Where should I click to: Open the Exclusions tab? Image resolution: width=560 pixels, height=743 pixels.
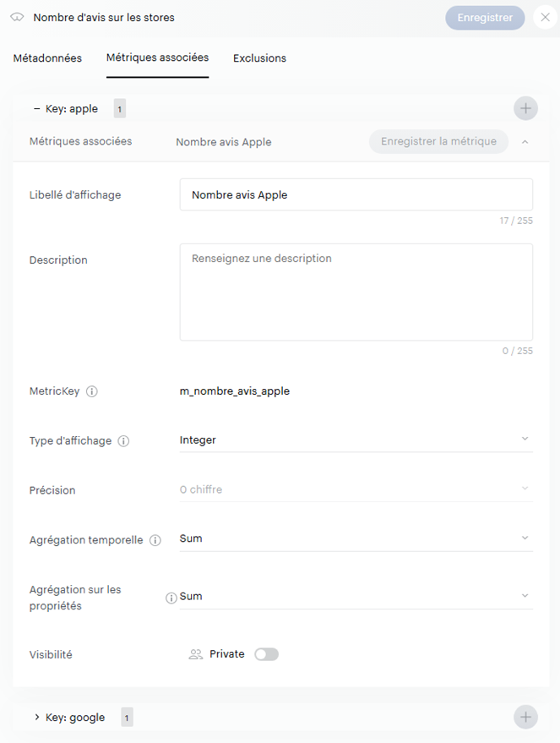[x=259, y=58]
